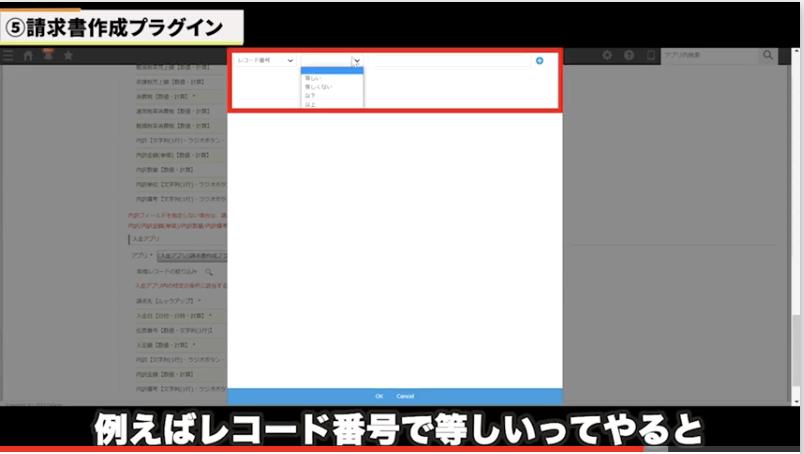Image resolution: width=804 pixels, height=454 pixels.
Task: Choose 以下 in the operator list
Action: [x=310, y=96]
